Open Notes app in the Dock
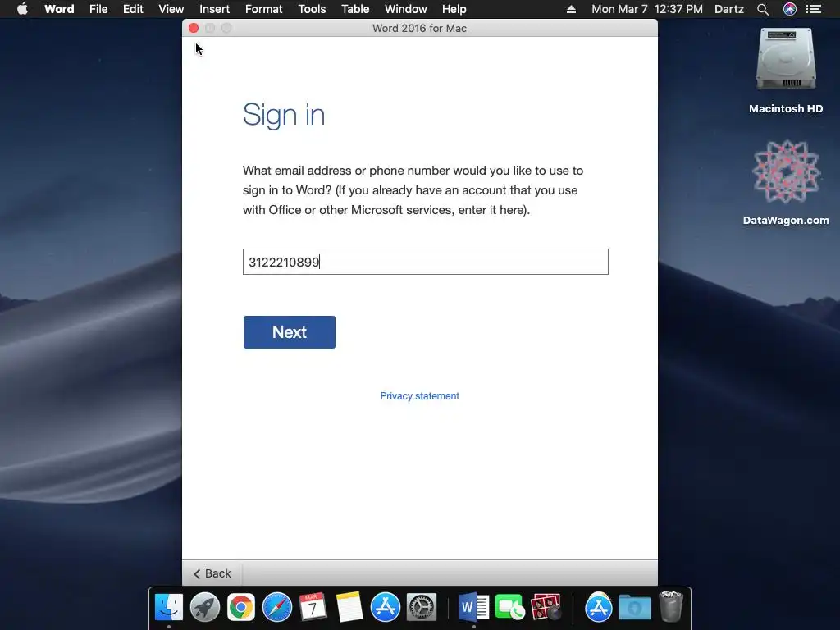 coord(349,608)
